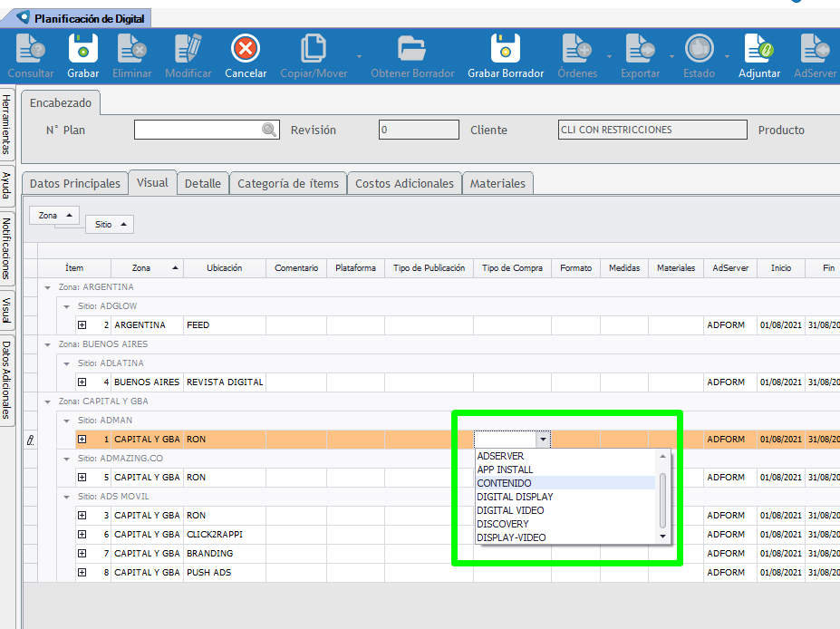Image resolution: width=840 pixels, height=629 pixels.
Task: Open the Herramientas side panel tab
Action: (x=7, y=124)
